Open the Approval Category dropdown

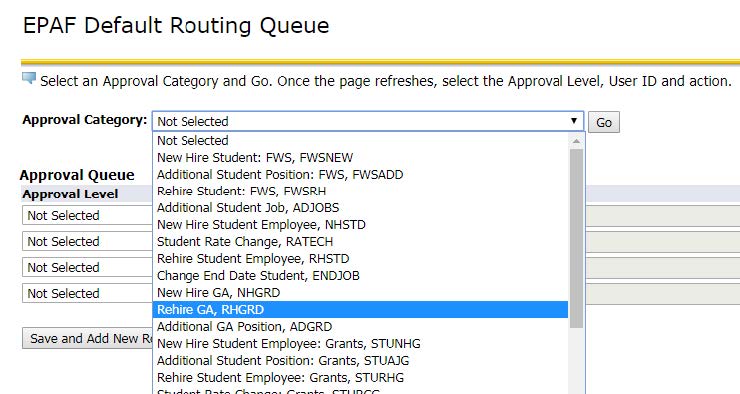pos(368,121)
